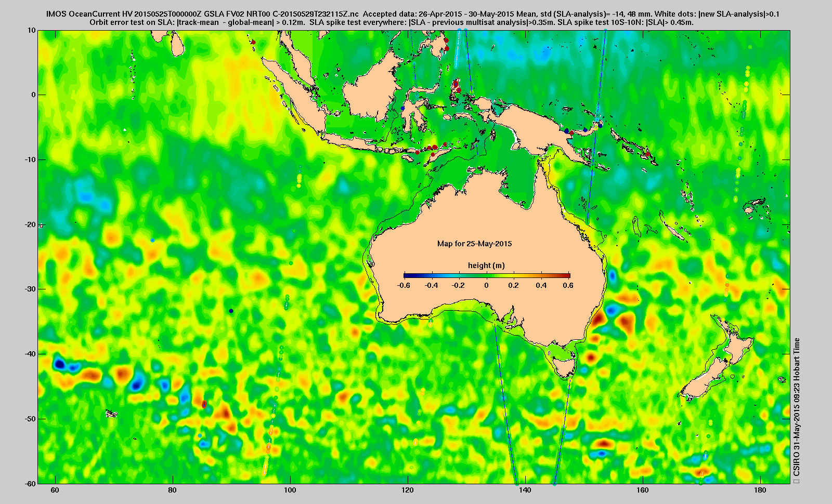Image resolution: width=832 pixels, height=504 pixels.
Task: Click longitude axis label '60'
Action: 55,490
